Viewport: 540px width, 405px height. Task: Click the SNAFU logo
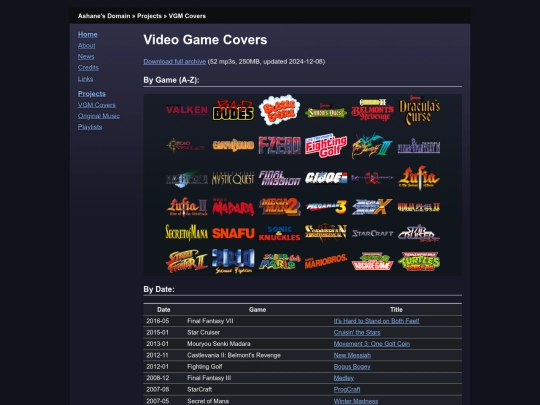(233, 233)
